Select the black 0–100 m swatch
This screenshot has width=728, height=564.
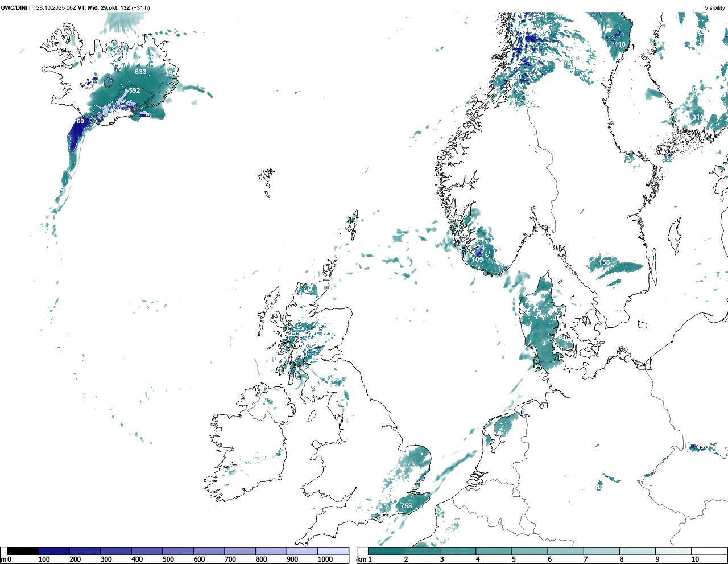[23, 551]
